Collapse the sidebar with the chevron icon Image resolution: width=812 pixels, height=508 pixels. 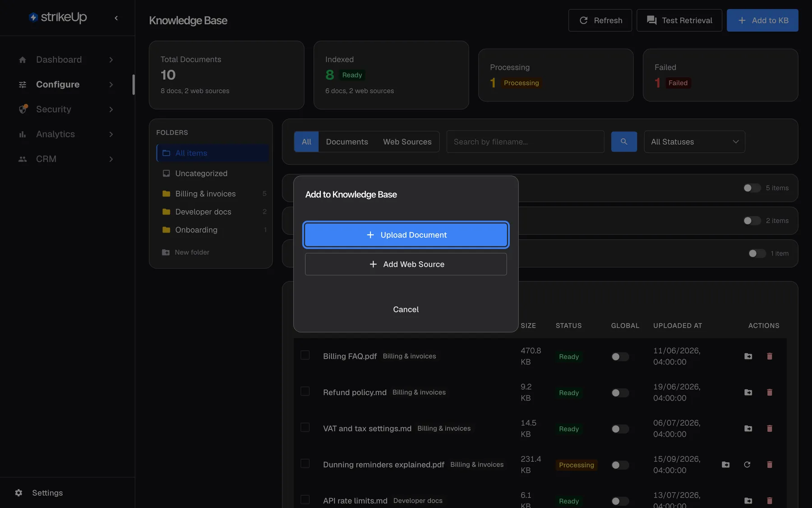pyautogui.click(x=116, y=18)
